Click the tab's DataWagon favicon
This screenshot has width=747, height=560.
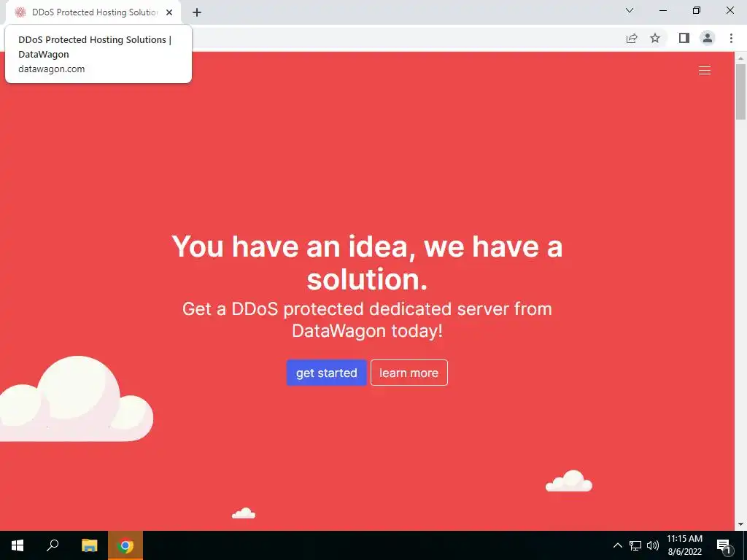coord(20,12)
